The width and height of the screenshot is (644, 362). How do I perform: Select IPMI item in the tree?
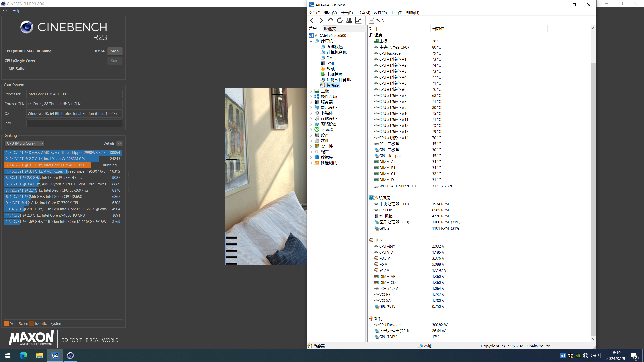coord(327,63)
